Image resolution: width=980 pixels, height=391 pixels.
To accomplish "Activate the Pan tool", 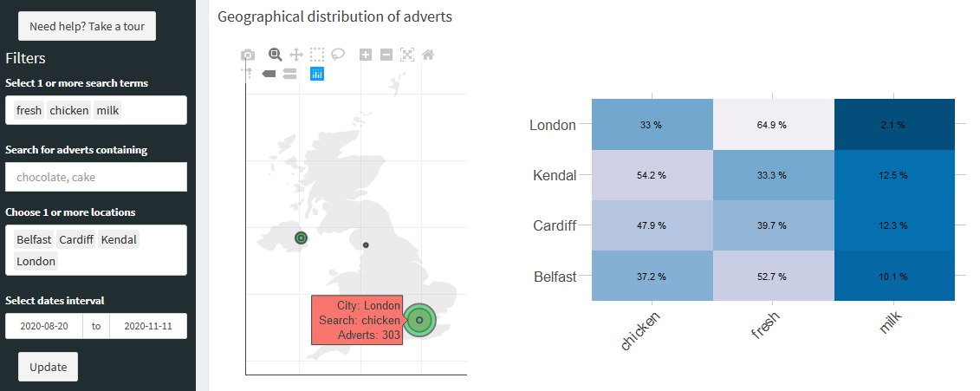I will pos(296,55).
